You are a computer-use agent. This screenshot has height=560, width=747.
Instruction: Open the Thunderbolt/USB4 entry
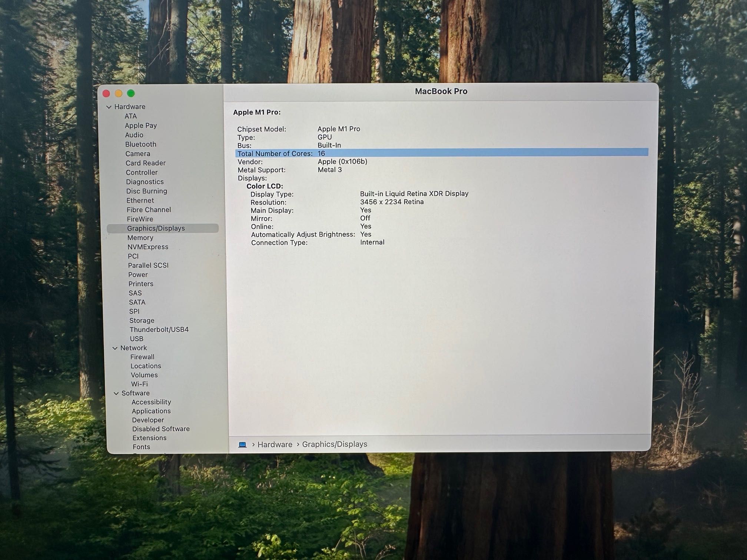point(159,329)
